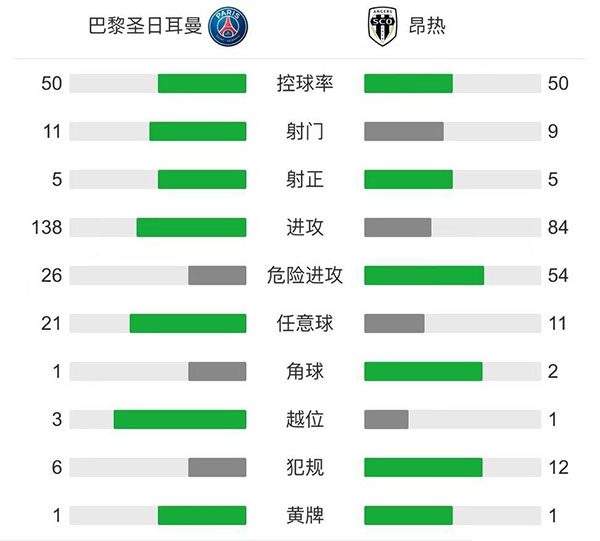Click Angers' green 犯规 bar
This screenshot has width=600, height=541.
point(423,467)
